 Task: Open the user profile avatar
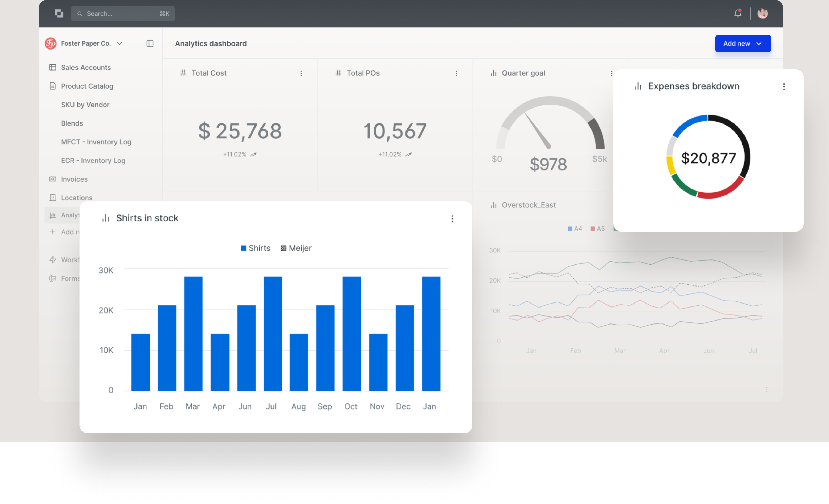pos(762,13)
